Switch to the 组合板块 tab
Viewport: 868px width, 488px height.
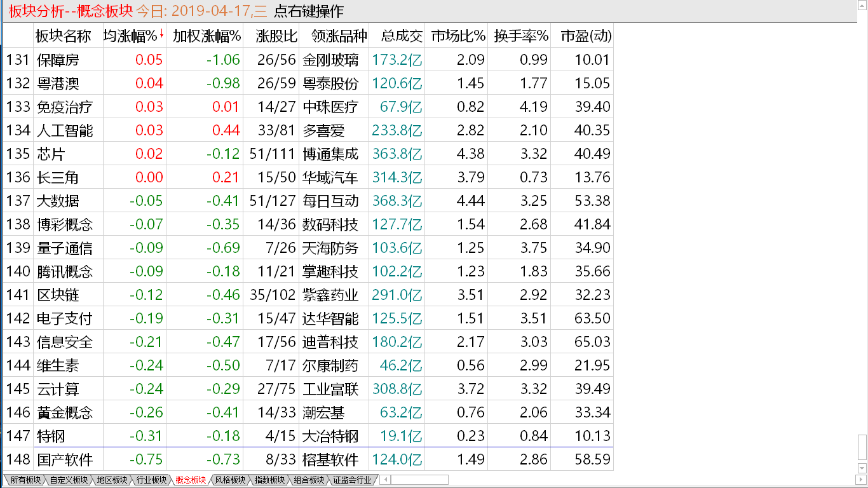coord(308,480)
